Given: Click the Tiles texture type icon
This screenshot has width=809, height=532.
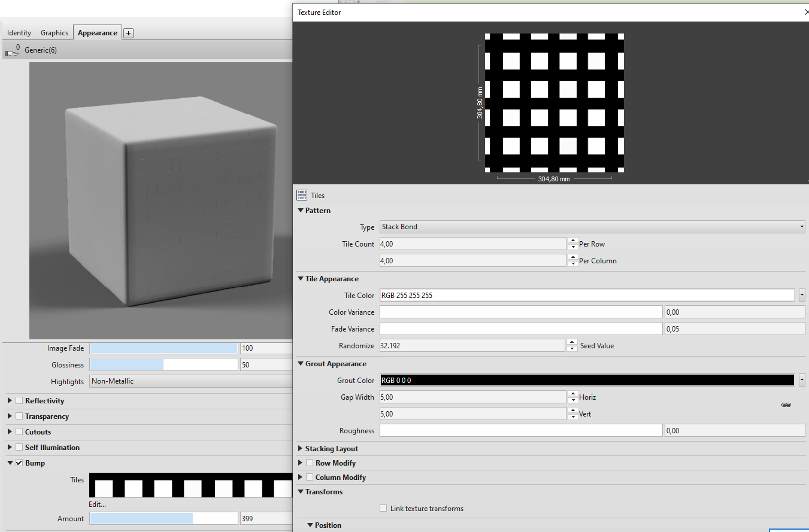Looking at the screenshot, I should click(x=302, y=195).
